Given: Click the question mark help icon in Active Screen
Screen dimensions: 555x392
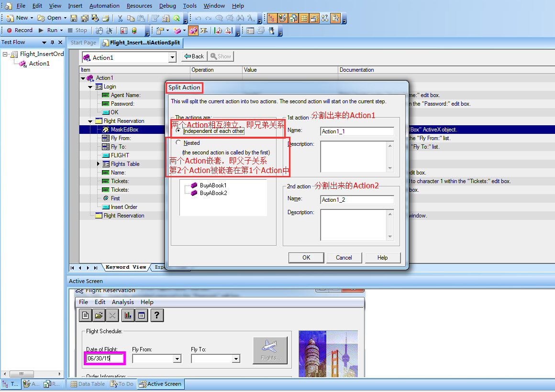Looking at the screenshot, I should [x=157, y=315].
